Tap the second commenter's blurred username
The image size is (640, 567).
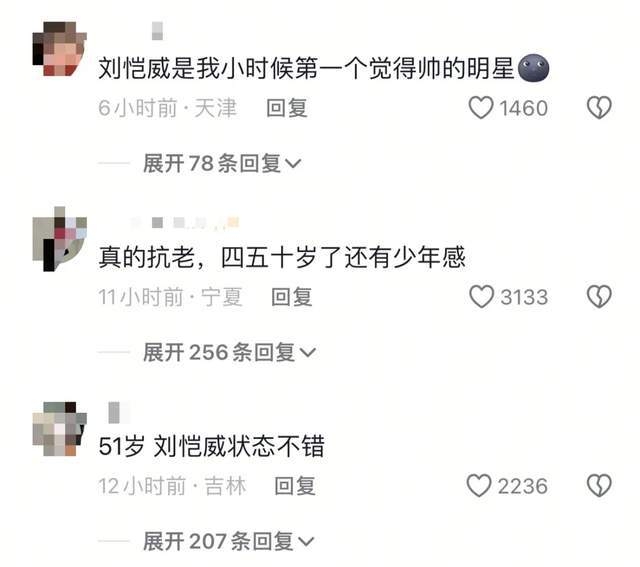coord(185,222)
